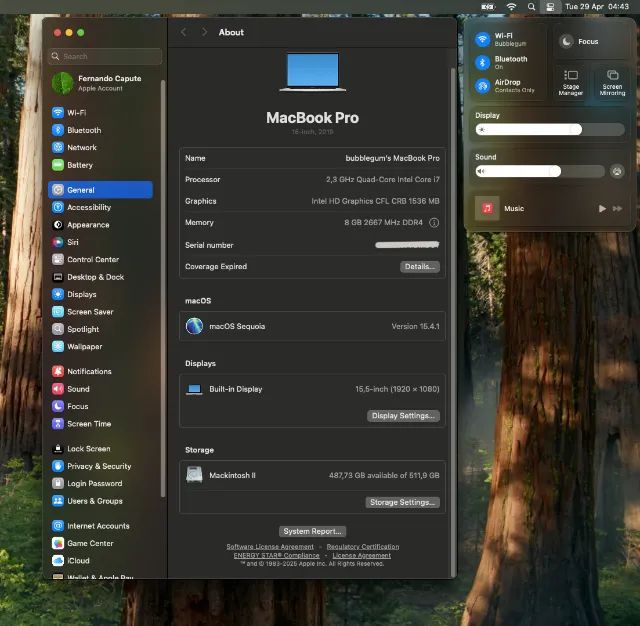The width and height of the screenshot is (640, 626).
Task: Open Wallpaper settings
Action: (x=100, y=346)
